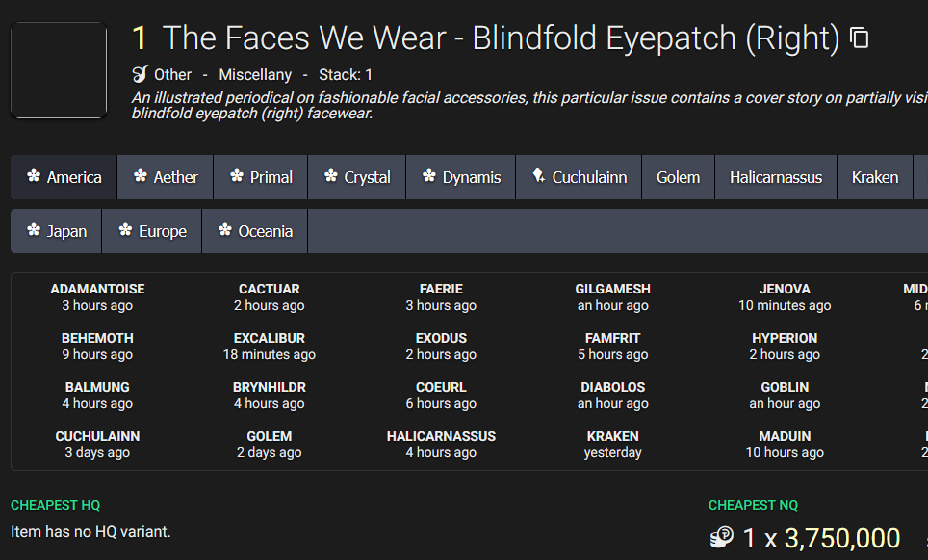Switch to the Japan region tab
The image size is (928, 560).
pyautogui.click(x=56, y=231)
